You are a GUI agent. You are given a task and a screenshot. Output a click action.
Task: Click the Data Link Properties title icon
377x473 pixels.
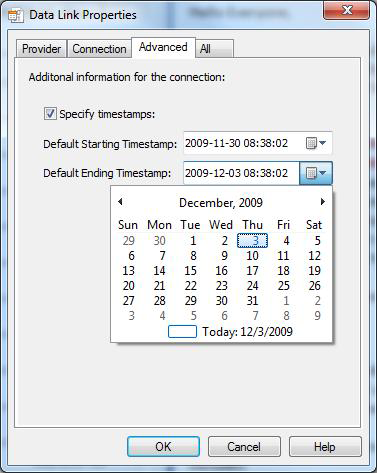[15, 15]
